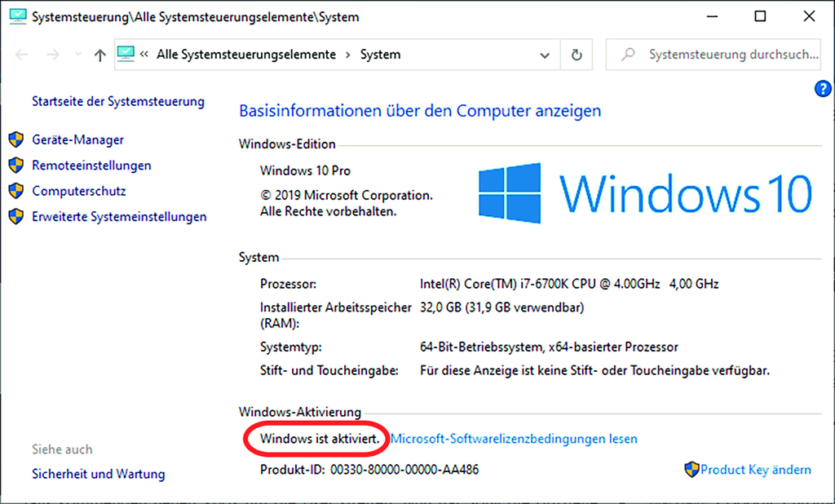Click Product Key ändern link

tap(756, 470)
